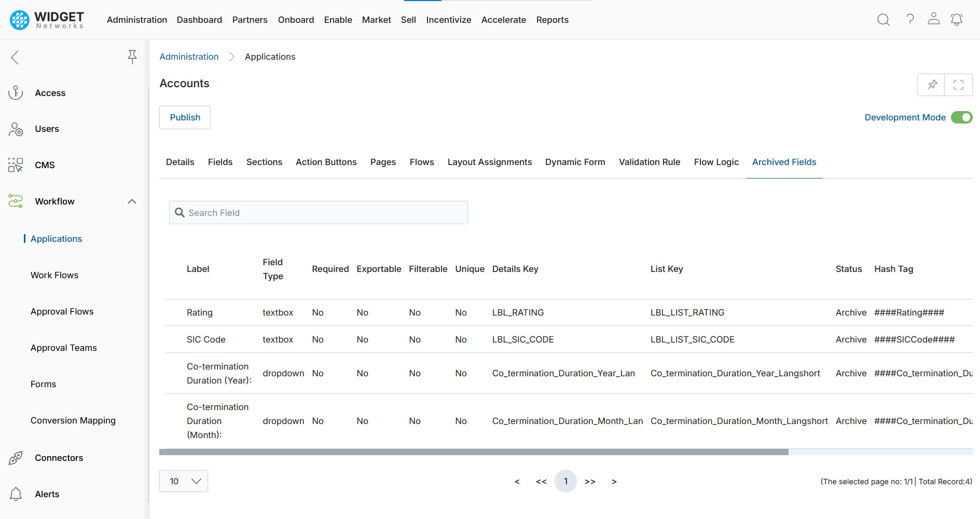Click the Rating row label
Viewport: 980px width, 519px height.
coord(200,312)
